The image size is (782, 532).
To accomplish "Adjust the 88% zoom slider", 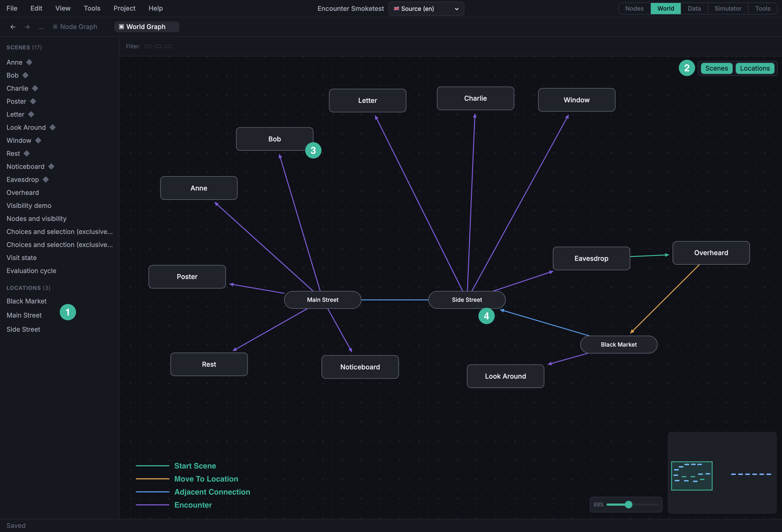I will click(x=633, y=504).
